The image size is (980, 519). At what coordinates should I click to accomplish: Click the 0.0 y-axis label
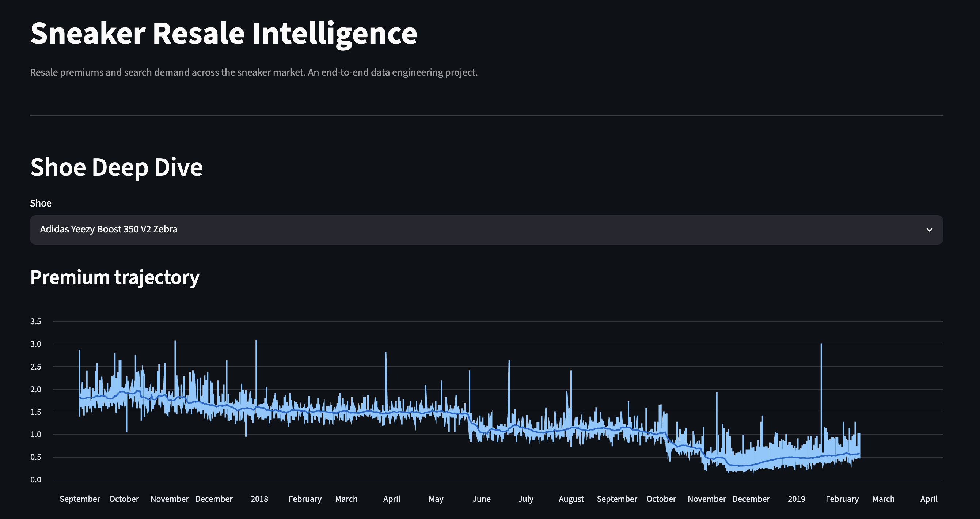[x=36, y=480]
